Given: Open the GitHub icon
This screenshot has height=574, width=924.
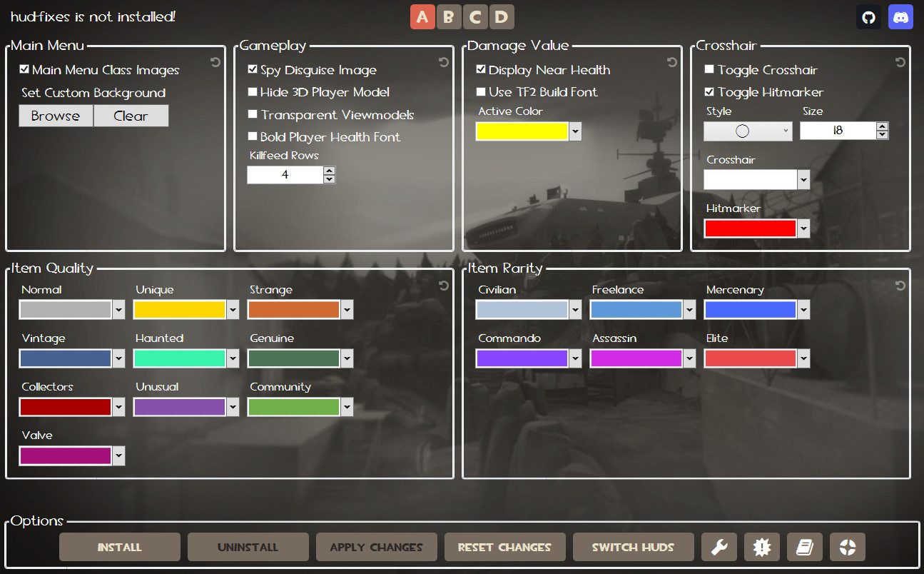Looking at the screenshot, I should click(868, 16).
